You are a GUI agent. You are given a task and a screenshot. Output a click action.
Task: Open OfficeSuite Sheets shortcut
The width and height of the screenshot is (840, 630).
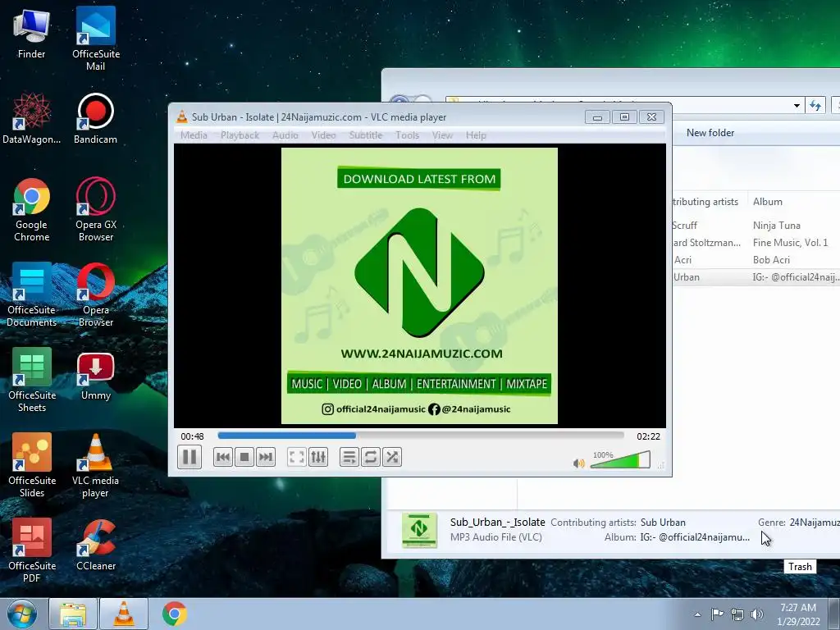point(32,380)
